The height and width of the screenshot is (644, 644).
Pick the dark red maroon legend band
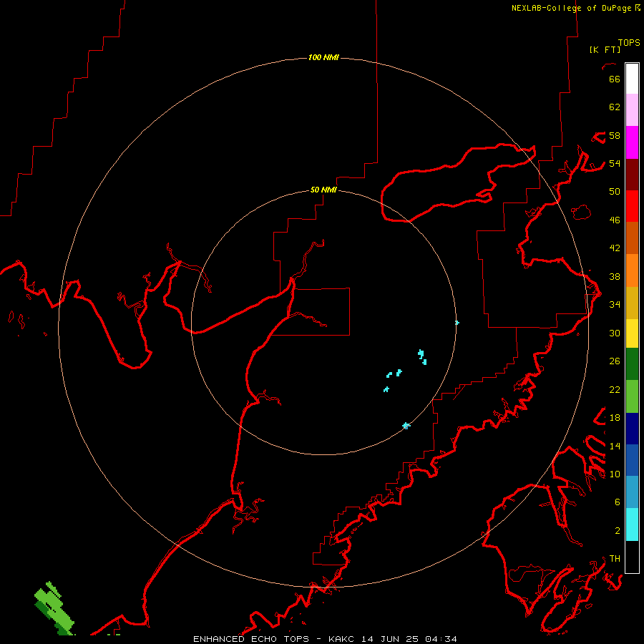632,175
